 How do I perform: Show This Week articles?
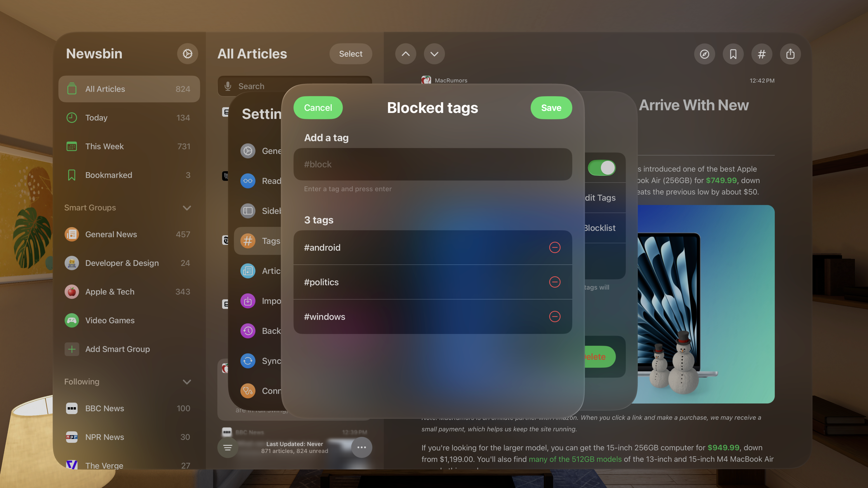point(129,146)
